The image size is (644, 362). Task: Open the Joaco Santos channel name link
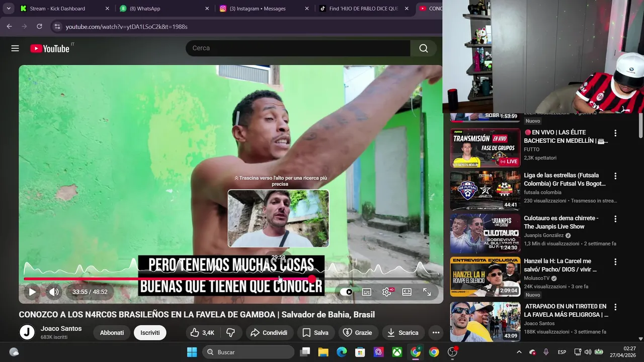61,328
